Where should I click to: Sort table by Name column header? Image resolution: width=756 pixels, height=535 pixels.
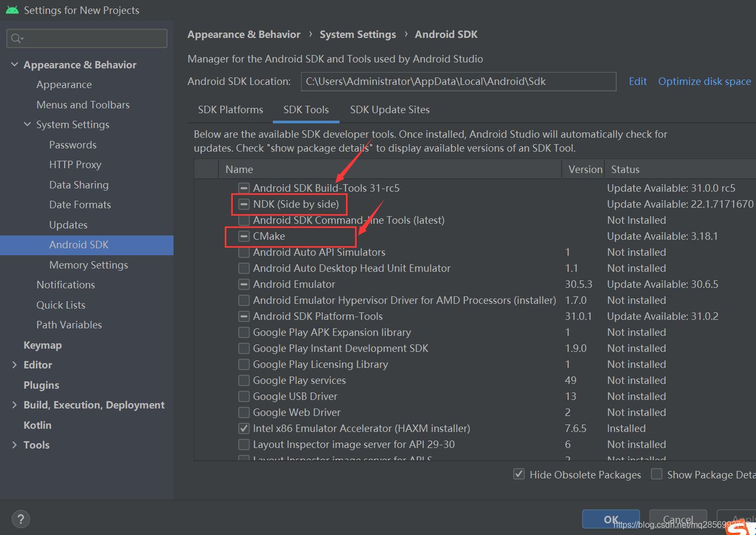(x=390, y=169)
